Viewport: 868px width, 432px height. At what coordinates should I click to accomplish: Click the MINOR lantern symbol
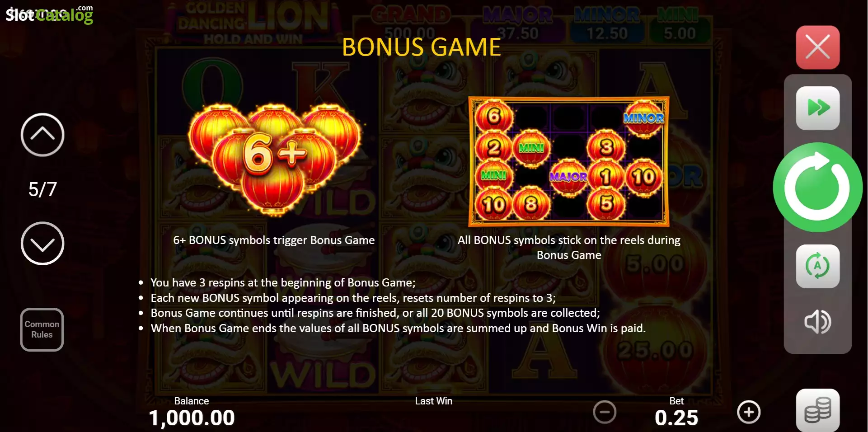click(x=644, y=118)
